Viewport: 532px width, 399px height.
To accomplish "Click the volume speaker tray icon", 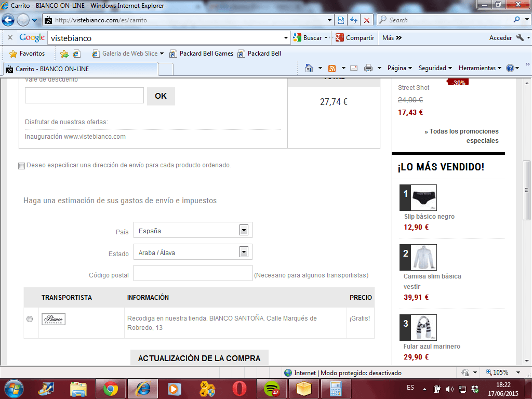I will [x=449, y=389].
